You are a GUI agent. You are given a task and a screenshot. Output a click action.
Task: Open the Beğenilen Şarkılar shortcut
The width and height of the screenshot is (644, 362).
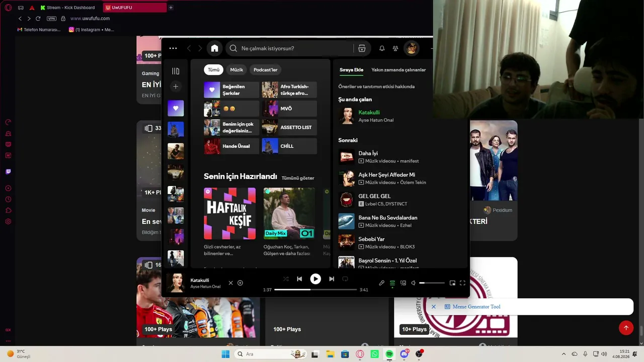(231, 90)
